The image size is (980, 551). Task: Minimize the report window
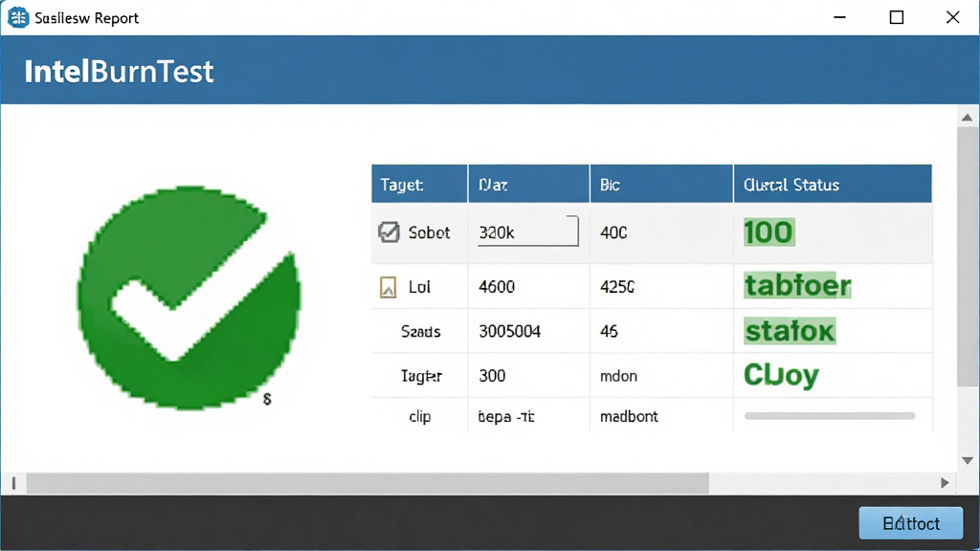click(839, 17)
